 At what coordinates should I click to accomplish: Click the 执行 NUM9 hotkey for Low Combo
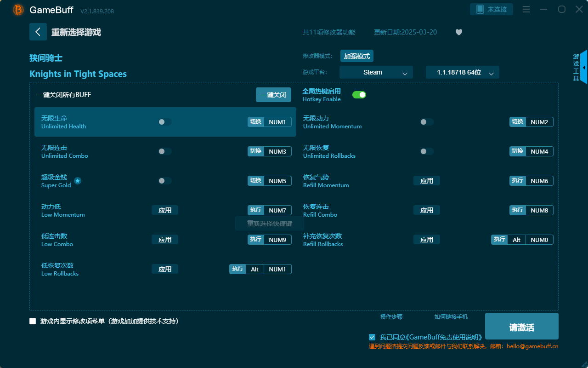point(269,239)
